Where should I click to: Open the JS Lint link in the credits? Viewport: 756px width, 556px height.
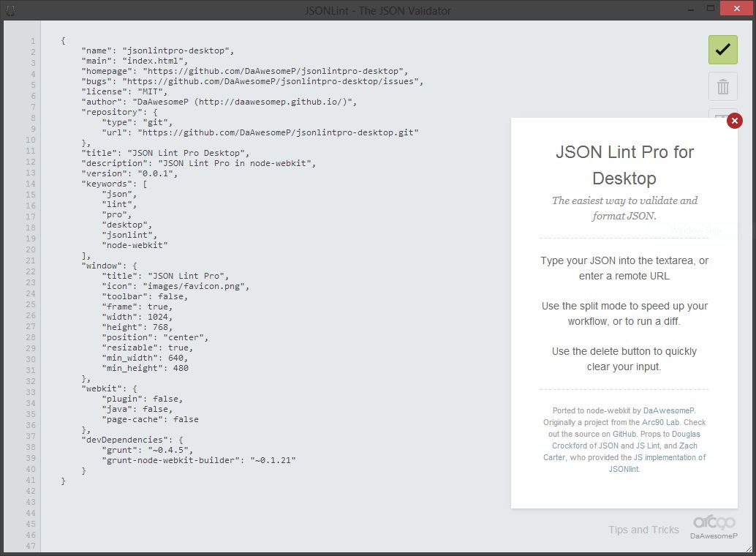coord(649,446)
